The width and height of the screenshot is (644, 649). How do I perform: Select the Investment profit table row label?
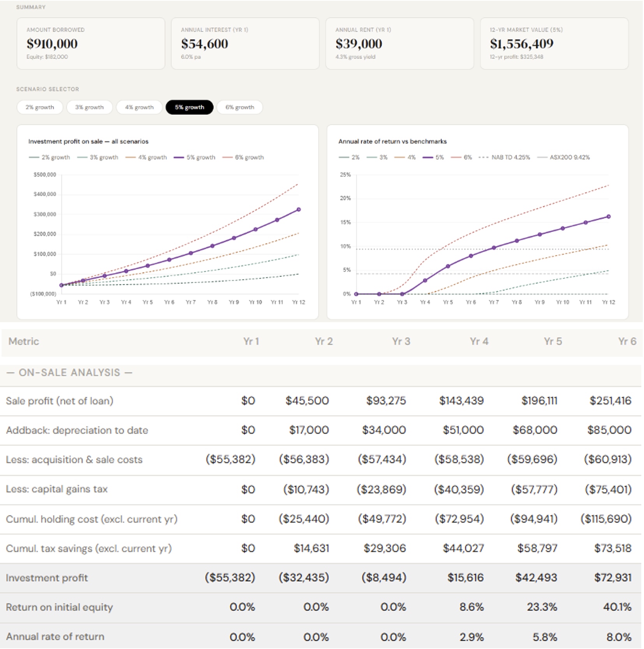pos(47,578)
